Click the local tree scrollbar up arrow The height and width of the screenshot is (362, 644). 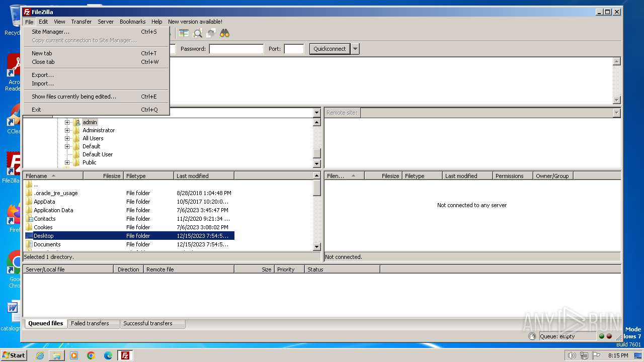(x=316, y=122)
